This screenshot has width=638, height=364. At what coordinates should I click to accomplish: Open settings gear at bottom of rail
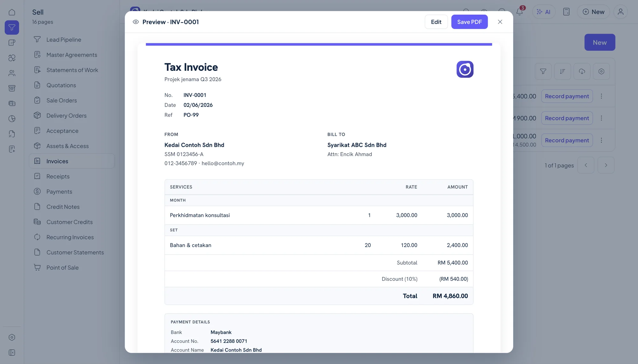[x=12, y=337]
